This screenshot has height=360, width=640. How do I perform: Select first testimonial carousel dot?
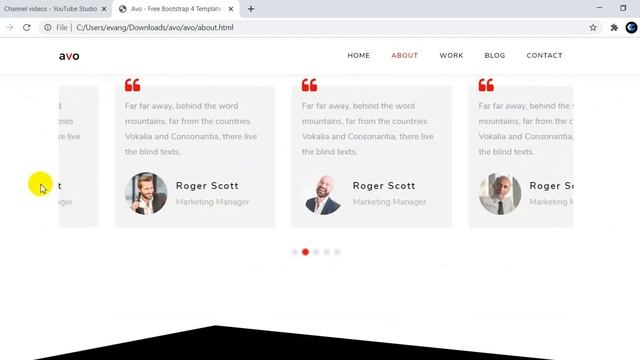[x=295, y=252]
